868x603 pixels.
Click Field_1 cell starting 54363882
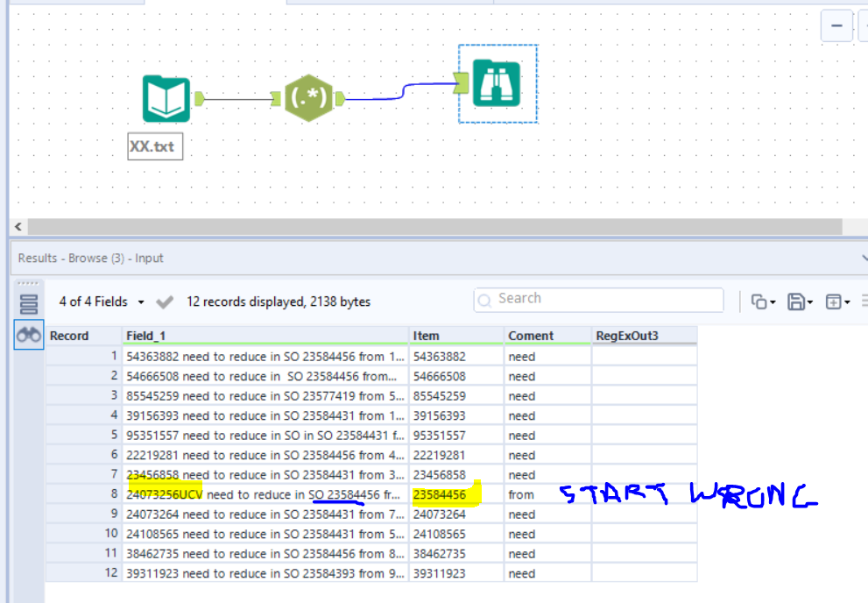coord(265,357)
